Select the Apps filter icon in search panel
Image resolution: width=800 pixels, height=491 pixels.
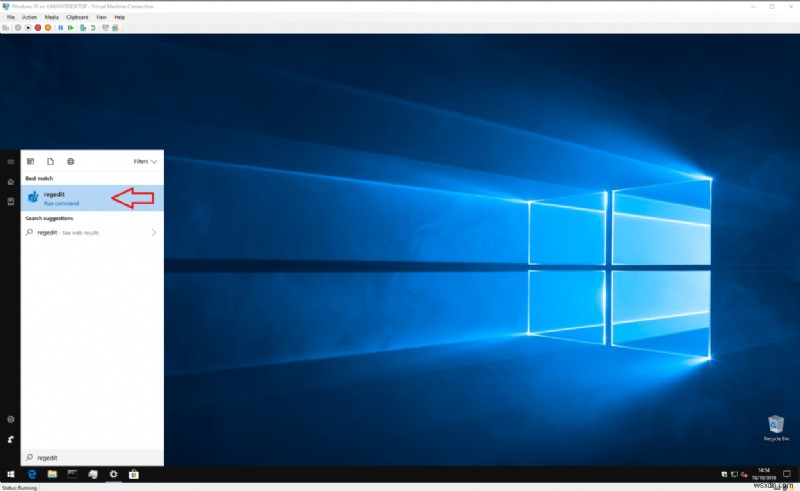[x=31, y=161]
